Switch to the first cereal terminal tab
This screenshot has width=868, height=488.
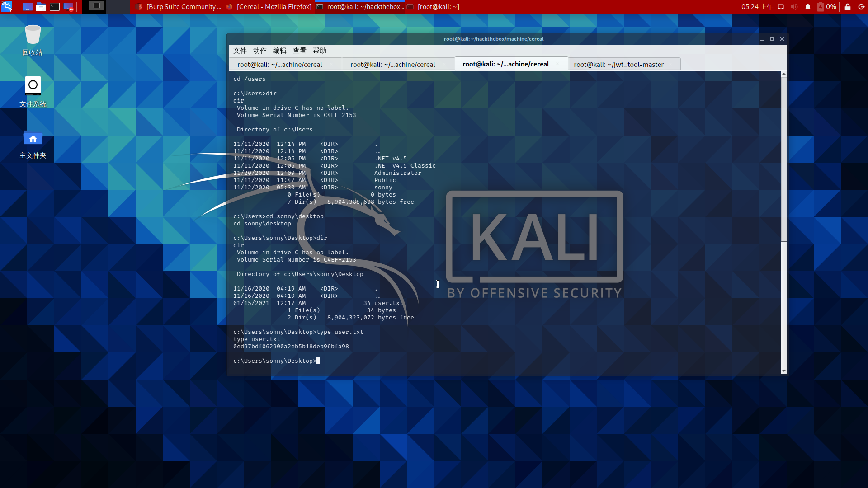[279, 64]
